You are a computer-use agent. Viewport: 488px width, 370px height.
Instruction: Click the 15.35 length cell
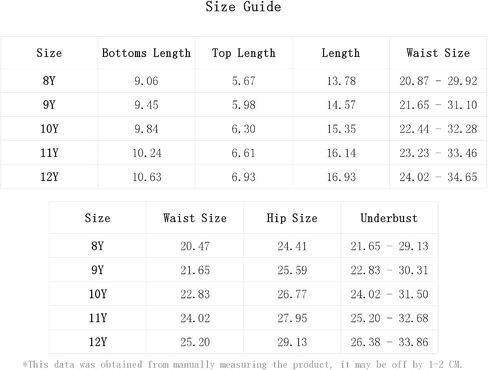point(341,129)
